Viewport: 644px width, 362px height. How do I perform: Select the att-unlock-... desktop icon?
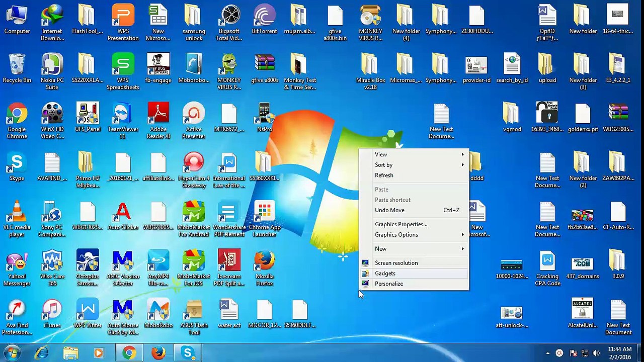coord(512,317)
